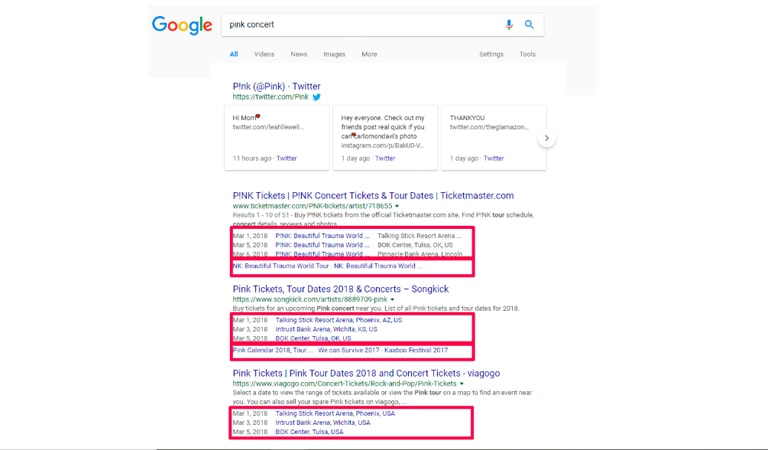Image resolution: width=768 pixels, height=450 pixels.
Task: Open Songkick Pink Tickets result
Action: (341, 289)
